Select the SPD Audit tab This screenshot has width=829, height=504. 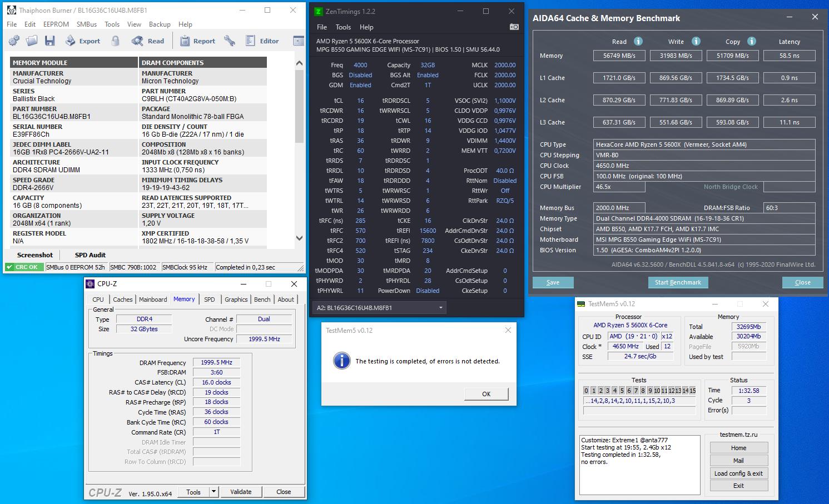point(90,255)
